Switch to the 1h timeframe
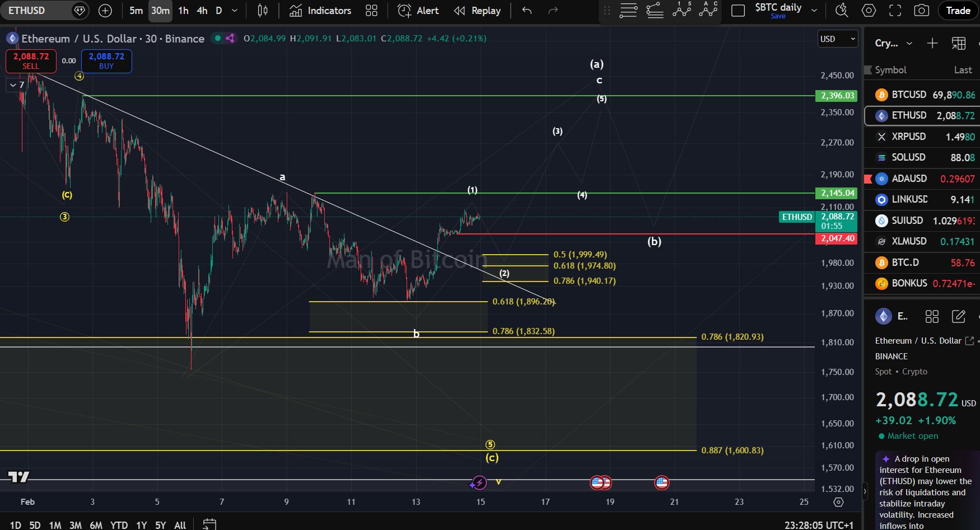The image size is (980, 530). (183, 11)
